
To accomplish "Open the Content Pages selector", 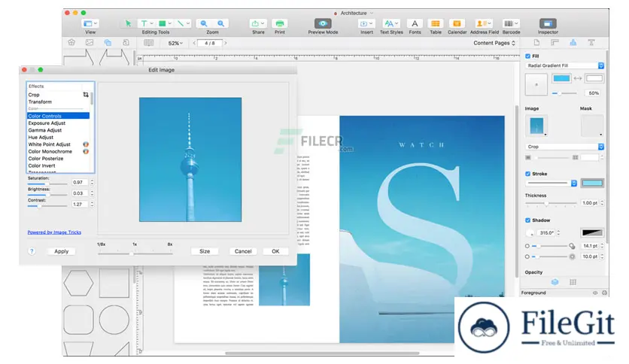I will click(494, 43).
